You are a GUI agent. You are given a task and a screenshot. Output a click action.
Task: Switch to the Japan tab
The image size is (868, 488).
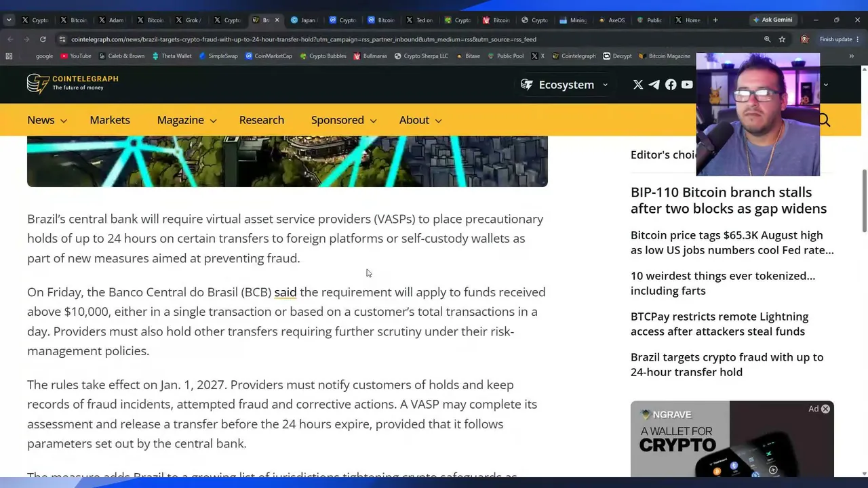pyautogui.click(x=304, y=20)
